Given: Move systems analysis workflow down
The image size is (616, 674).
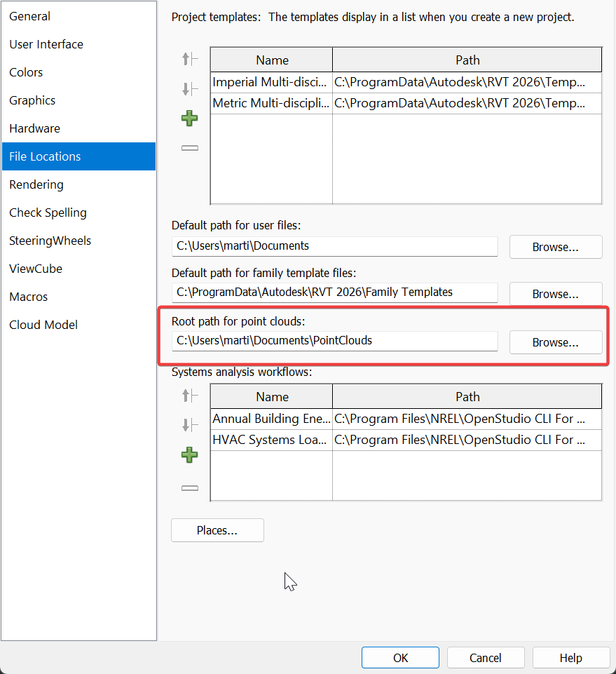Looking at the screenshot, I should point(189,426).
